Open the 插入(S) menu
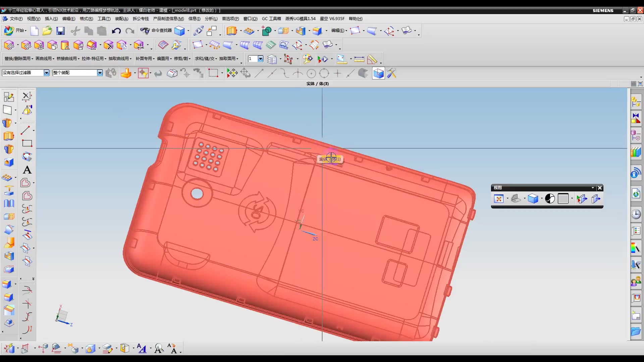 pos(51,19)
